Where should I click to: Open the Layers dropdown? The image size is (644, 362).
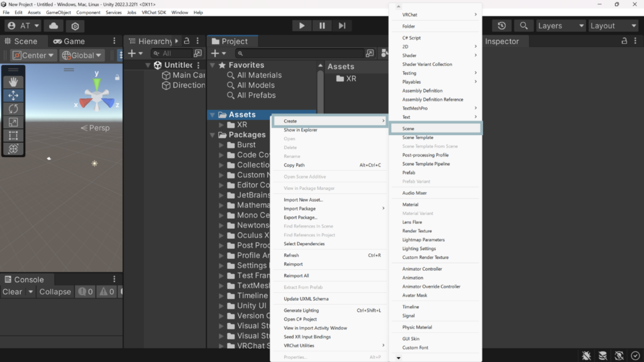[x=561, y=26]
